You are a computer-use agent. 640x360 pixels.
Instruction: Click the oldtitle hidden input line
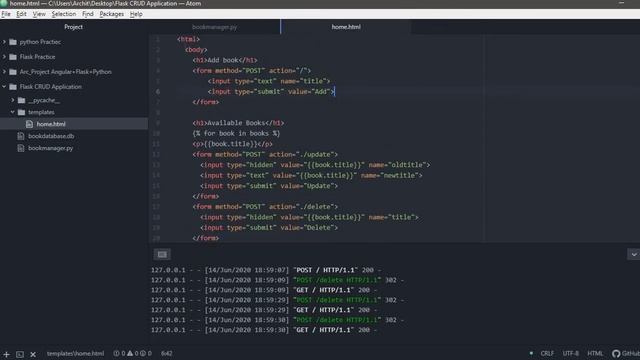[315, 165]
